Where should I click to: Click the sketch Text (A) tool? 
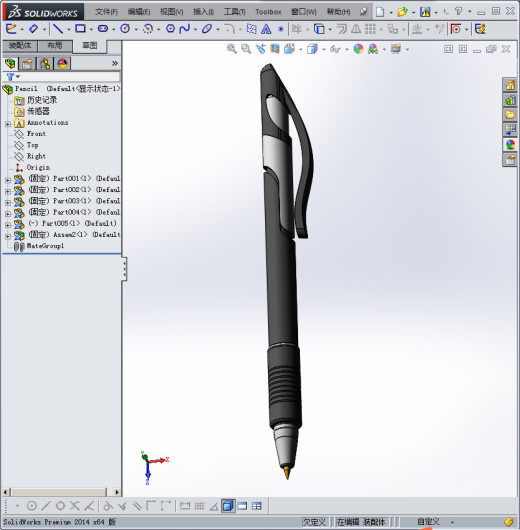coord(266,29)
